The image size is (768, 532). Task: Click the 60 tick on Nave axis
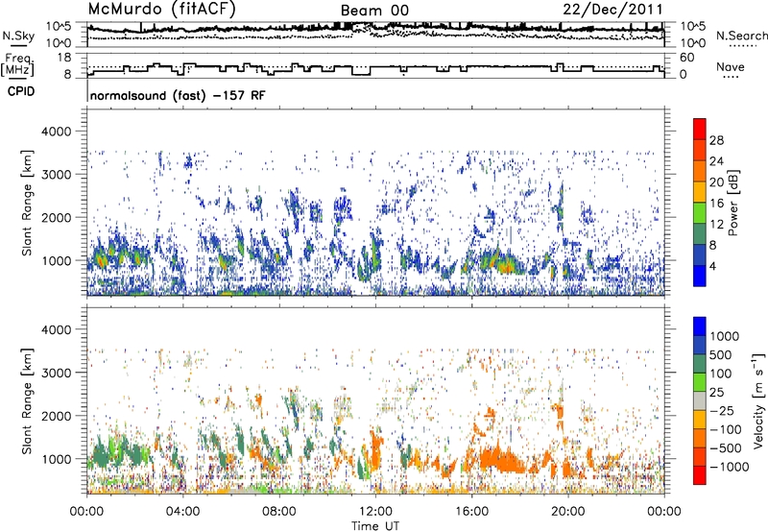click(x=686, y=58)
